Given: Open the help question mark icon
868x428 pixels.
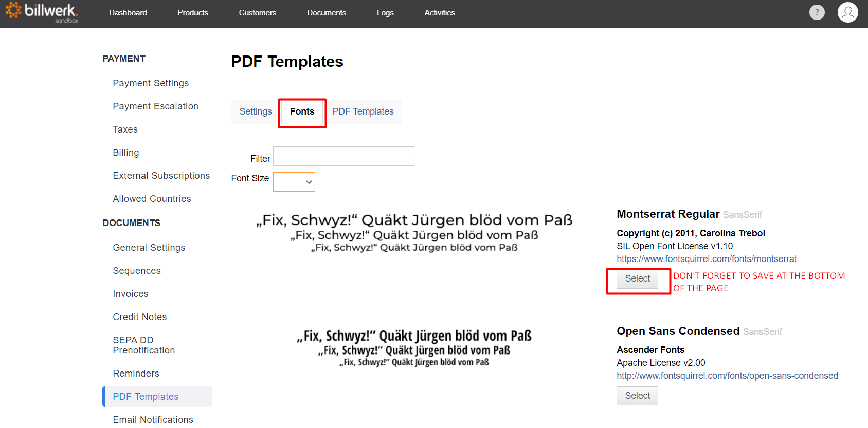Looking at the screenshot, I should (817, 12).
